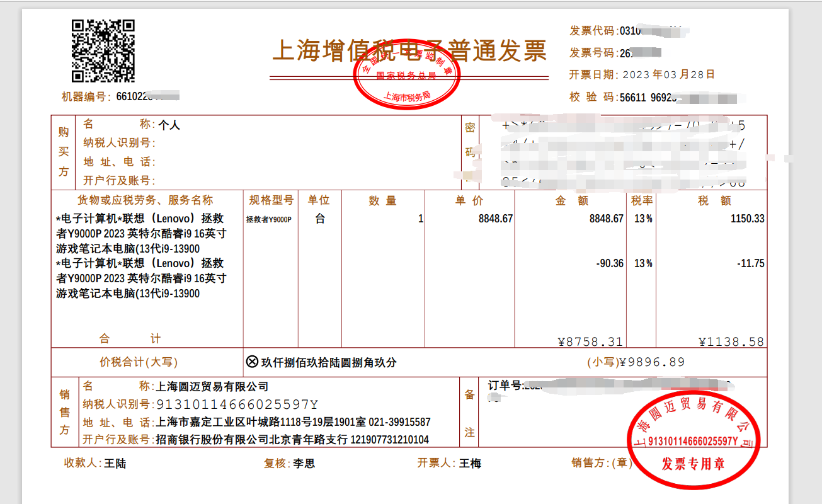Viewport: 822px width, 504px height.
Task: Click the 机器编号 label
Action: 85,96
